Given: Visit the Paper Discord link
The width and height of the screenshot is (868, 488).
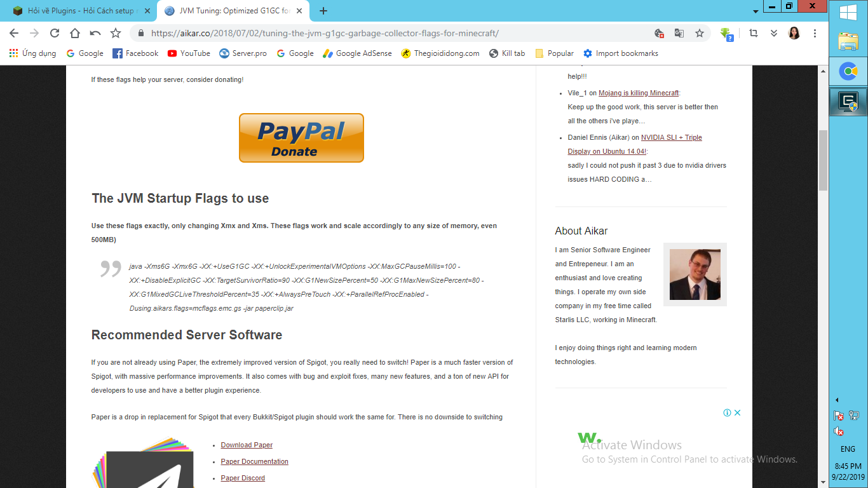Looking at the screenshot, I should click(x=243, y=478).
